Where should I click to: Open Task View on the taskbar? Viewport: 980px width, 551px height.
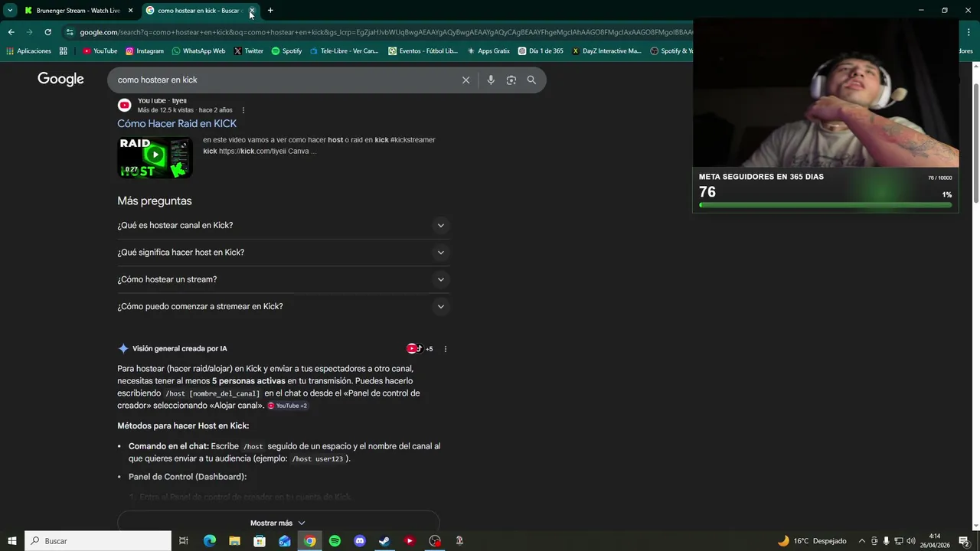(184, 541)
